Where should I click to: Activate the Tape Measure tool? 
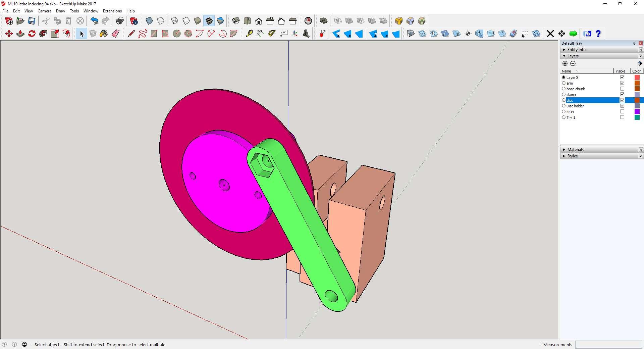[249, 34]
